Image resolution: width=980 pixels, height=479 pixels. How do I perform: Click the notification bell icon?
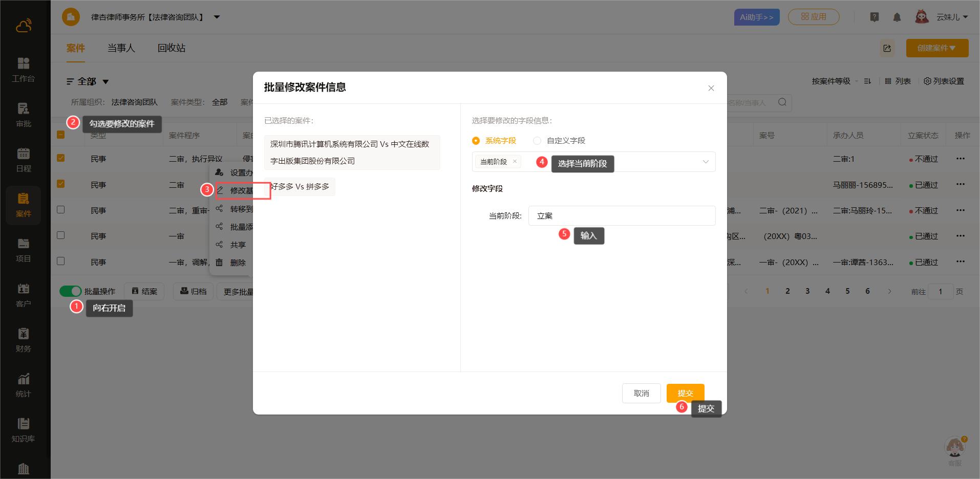click(897, 17)
